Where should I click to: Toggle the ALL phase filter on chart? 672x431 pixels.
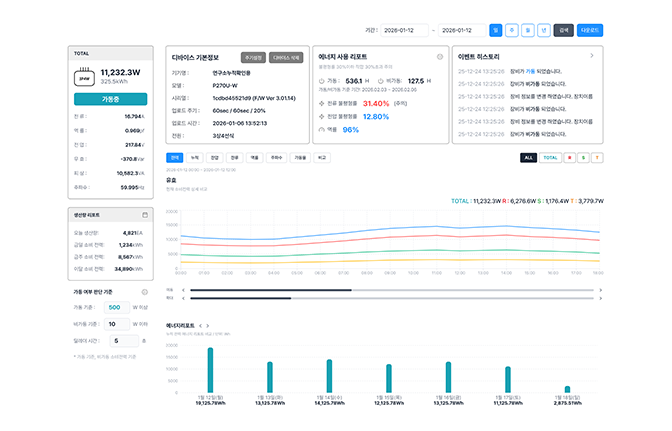coord(528,157)
